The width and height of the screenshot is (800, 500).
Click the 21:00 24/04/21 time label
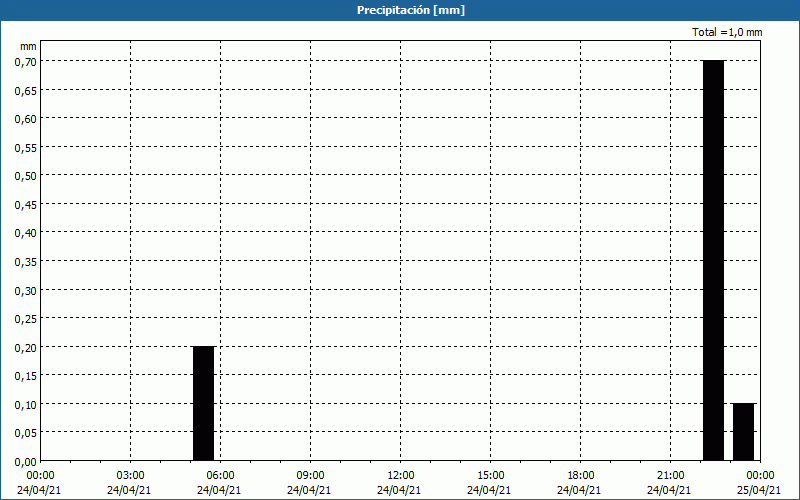click(669, 483)
